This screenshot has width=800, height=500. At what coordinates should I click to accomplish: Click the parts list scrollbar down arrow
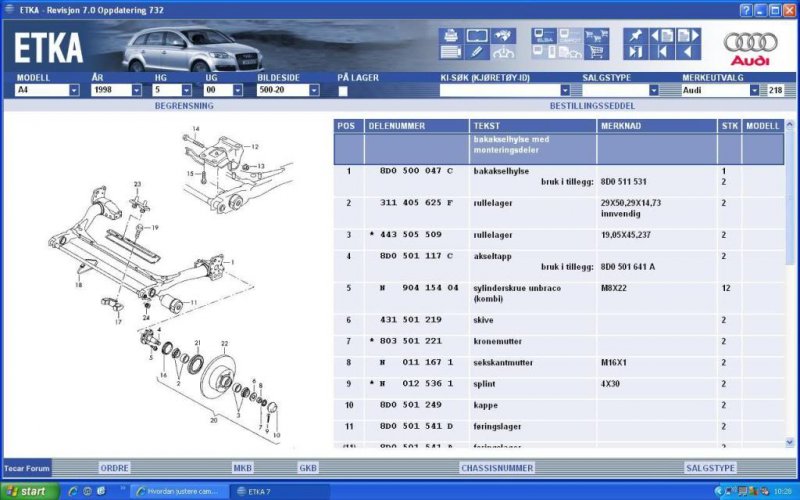tap(791, 441)
